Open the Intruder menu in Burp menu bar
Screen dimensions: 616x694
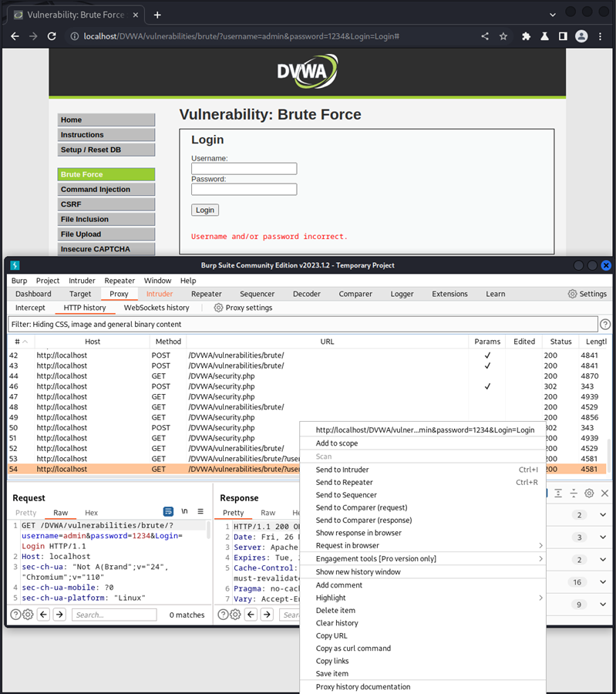pyautogui.click(x=82, y=281)
